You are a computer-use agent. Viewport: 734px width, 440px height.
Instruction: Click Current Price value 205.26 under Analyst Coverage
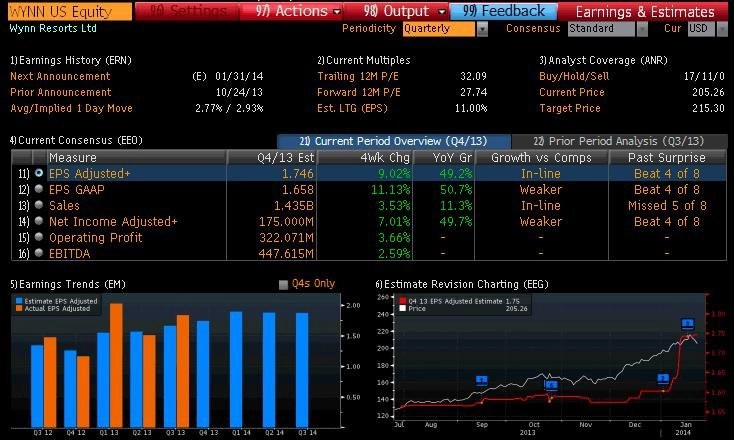tap(708, 92)
